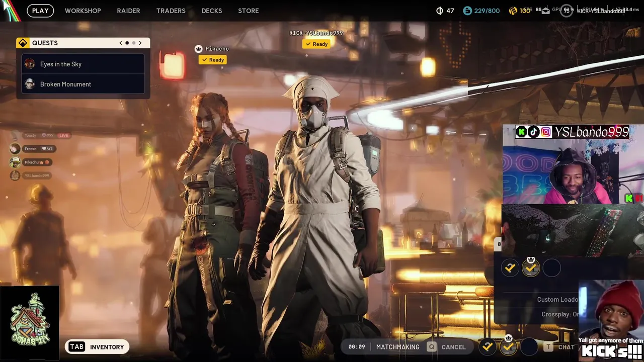Click the red LIVE badge next to Toasty
This screenshot has height=362, width=644.
coord(64,135)
